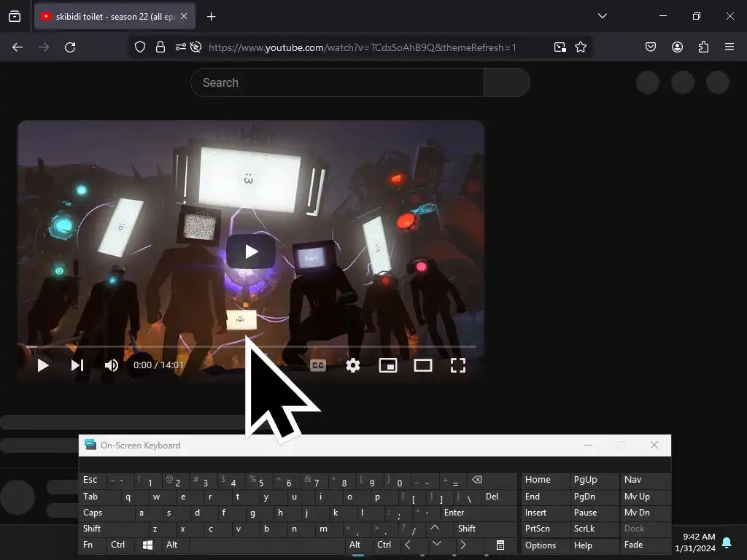This screenshot has width=747, height=560.
Task: Click the backspace key on On-Screen Keyboard
Action: point(491,480)
